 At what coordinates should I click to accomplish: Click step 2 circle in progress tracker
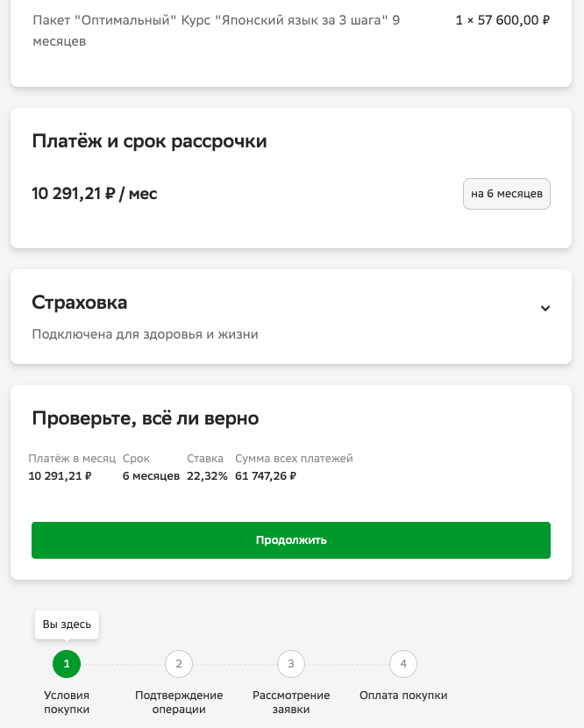[179, 664]
